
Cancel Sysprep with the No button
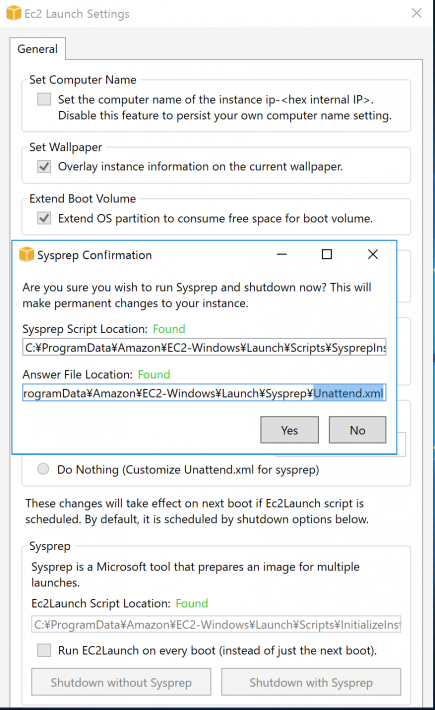coord(358,430)
